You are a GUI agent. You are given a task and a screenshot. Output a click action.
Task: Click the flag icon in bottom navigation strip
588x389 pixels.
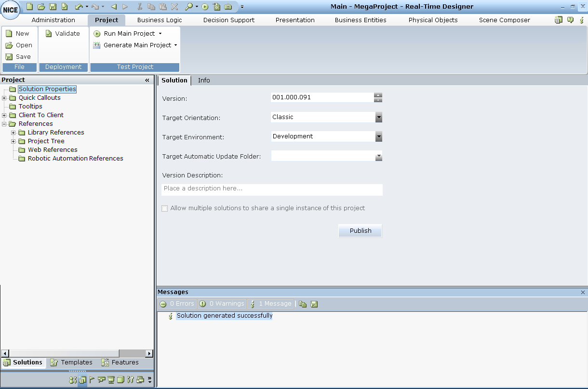[x=92, y=380]
